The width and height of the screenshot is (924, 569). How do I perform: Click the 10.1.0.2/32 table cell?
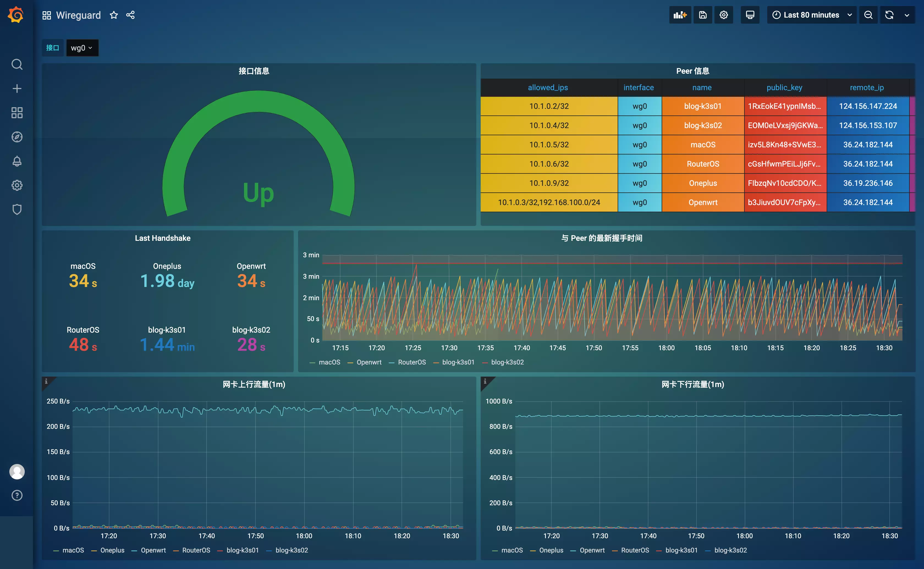pyautogui.click(x=549, y=106)
